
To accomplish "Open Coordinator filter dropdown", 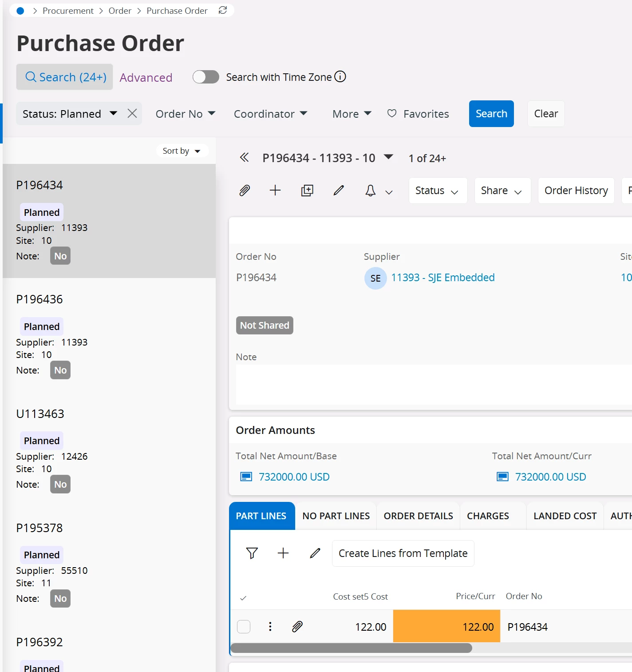I will pyautogui.click(x=271, y=114).
